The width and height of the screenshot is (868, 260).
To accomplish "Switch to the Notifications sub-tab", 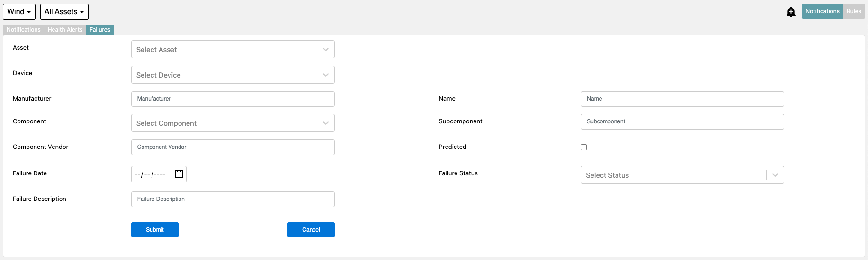I will [24, 30].
